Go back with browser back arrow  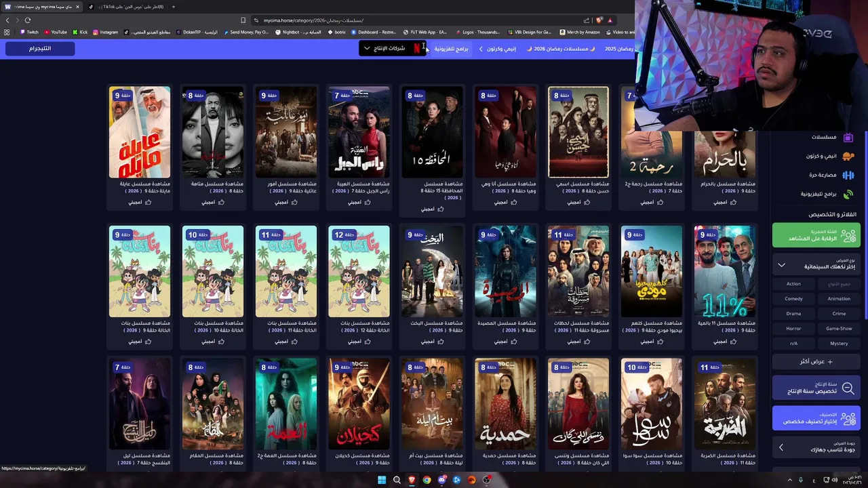click(7, 20)
